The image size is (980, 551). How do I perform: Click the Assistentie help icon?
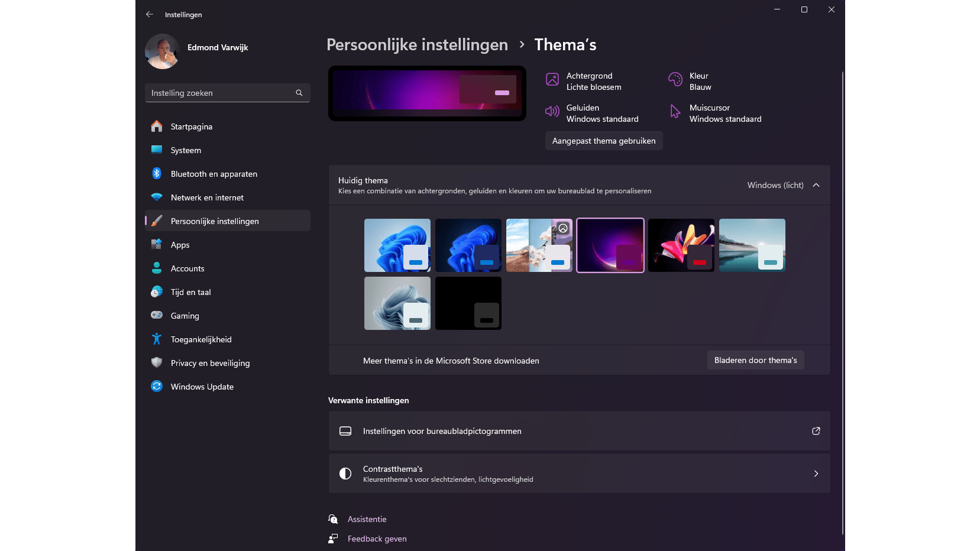tap(333, 519)
